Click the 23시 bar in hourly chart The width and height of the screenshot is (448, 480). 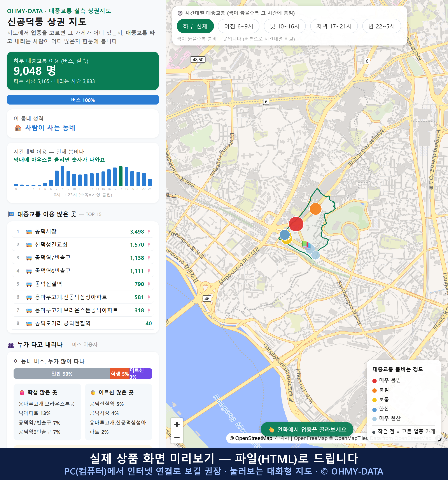[150, 182]
